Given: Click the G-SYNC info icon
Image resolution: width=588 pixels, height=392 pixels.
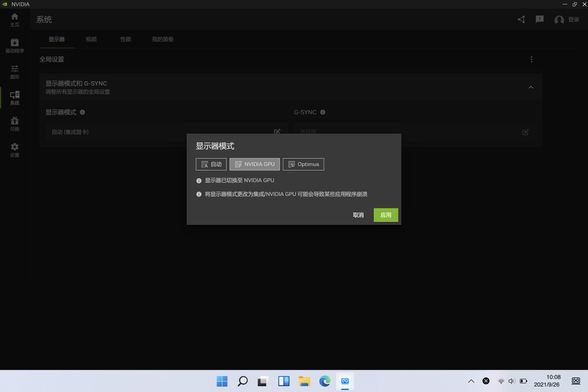Looking at the screenshot, I should click(x=323, y=112).
